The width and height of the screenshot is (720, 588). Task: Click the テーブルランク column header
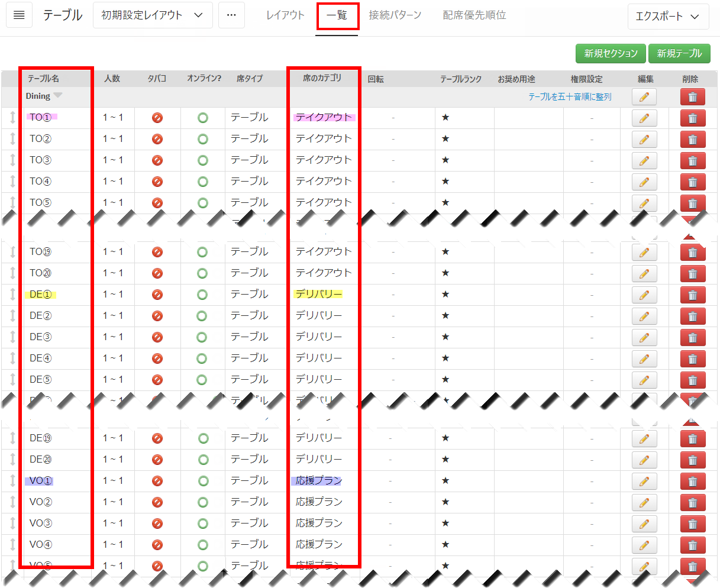pyautogui.click(x=461, y=79)
